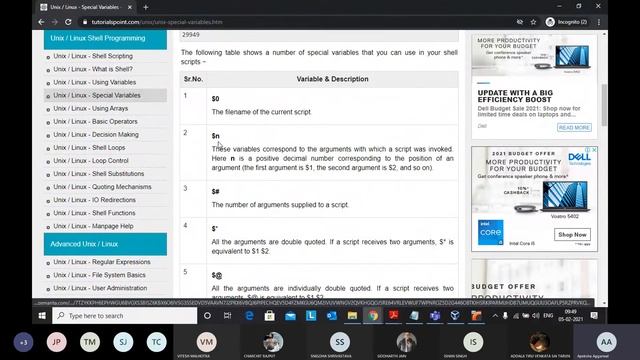Open Unix / Linux - User Administration link
This screenshot has height=360, width=640.
(x=100, y=288)
